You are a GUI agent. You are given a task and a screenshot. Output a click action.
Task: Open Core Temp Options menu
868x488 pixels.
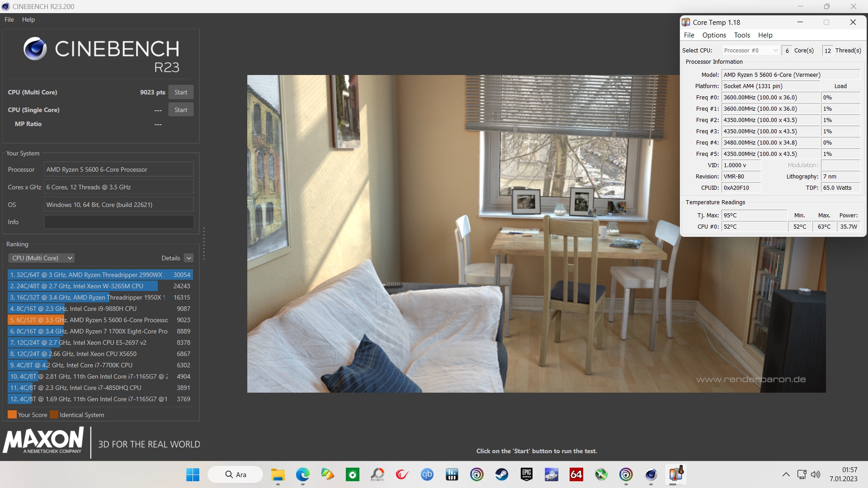714,35
